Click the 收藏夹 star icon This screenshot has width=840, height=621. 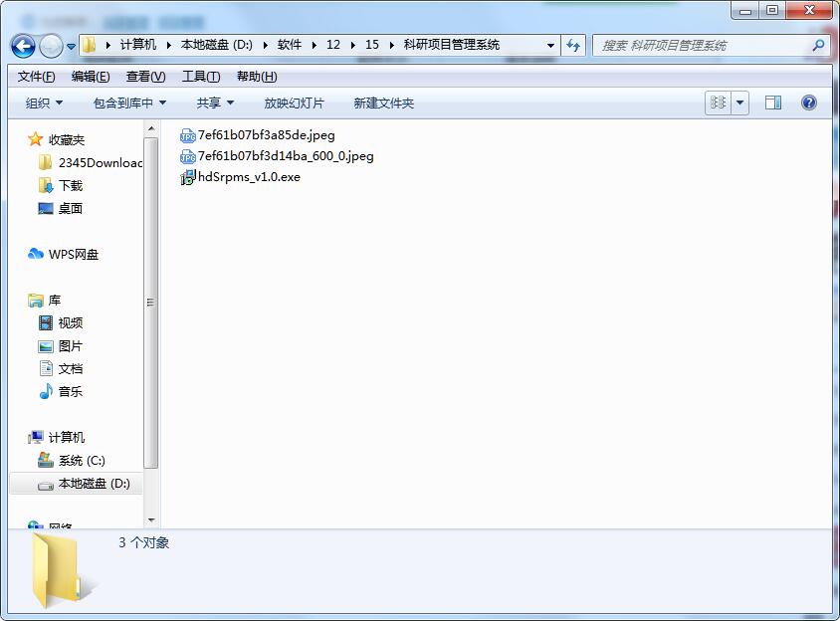pos(36,139)
